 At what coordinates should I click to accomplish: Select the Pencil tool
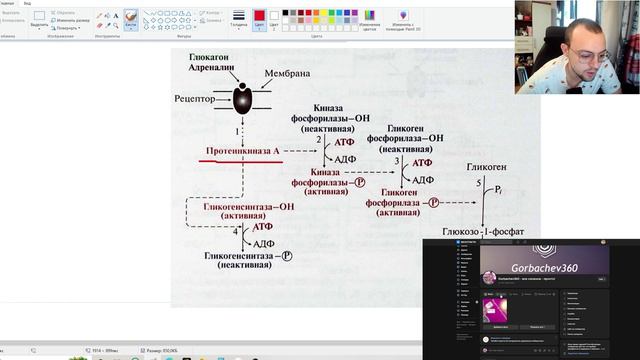pyautogui.click(x=99, y=16)
